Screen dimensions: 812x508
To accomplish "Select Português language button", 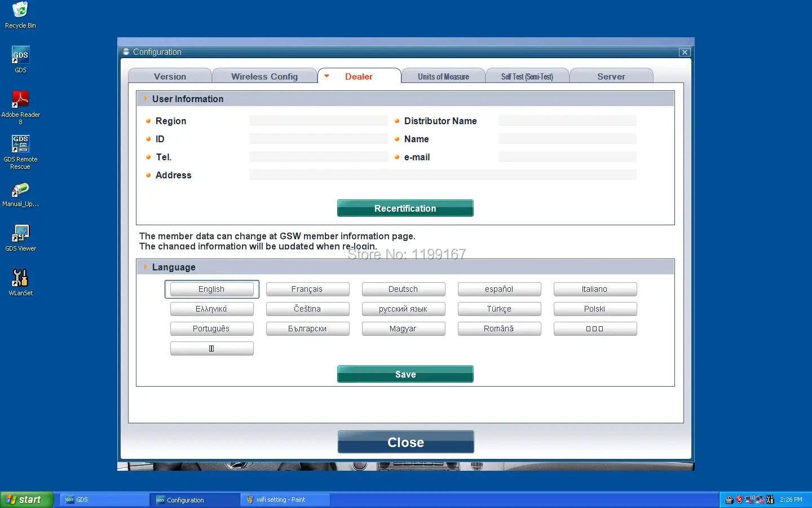I will click(211, 329).
